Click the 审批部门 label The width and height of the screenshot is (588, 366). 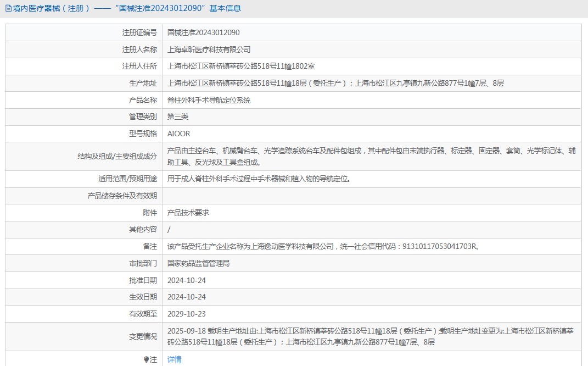pyautogui.click(x=143, y=263)
